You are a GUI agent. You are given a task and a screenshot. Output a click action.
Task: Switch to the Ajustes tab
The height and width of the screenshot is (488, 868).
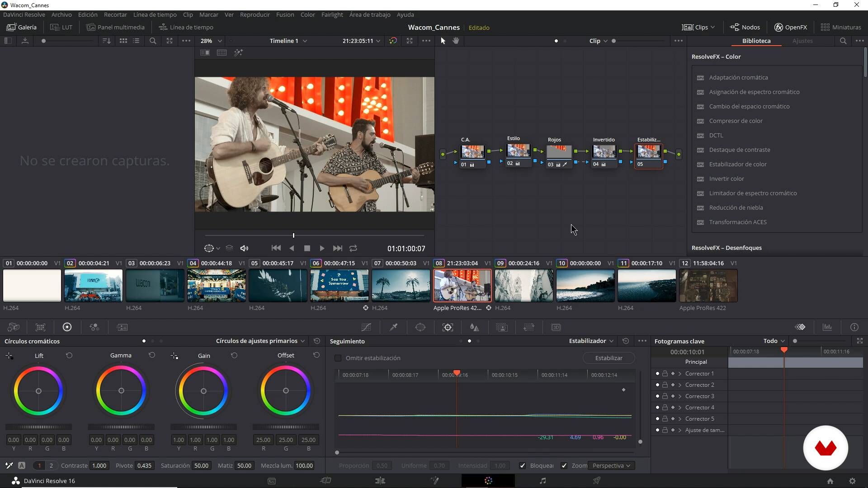tap(802, 41)
